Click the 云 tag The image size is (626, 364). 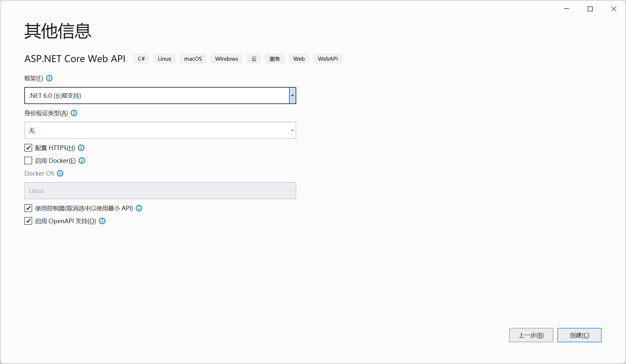point(254,59)
